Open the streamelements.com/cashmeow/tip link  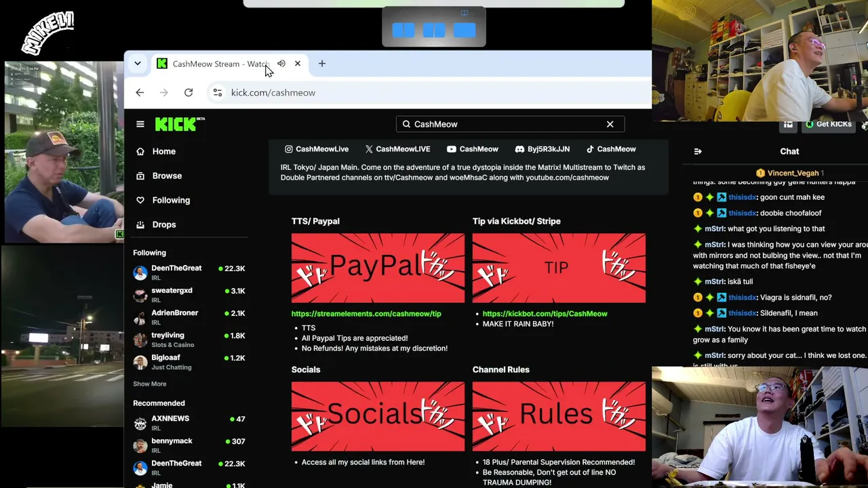click(366, 314)
